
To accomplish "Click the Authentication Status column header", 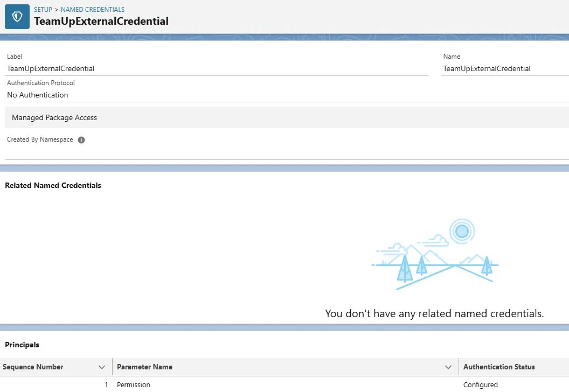I will pyautogui.click(x=499, y=367).
